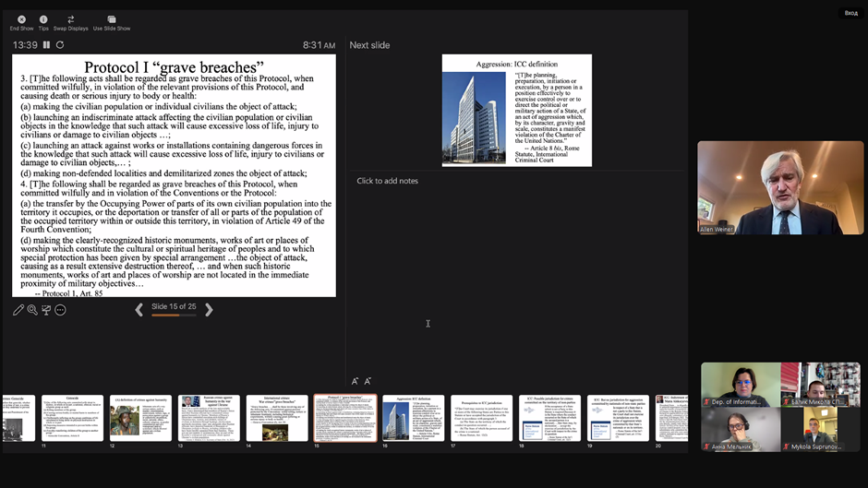This screenshot has width=868, height=488.
Task: Go to the previous slide arrow
Action: (x=139, y=310)
